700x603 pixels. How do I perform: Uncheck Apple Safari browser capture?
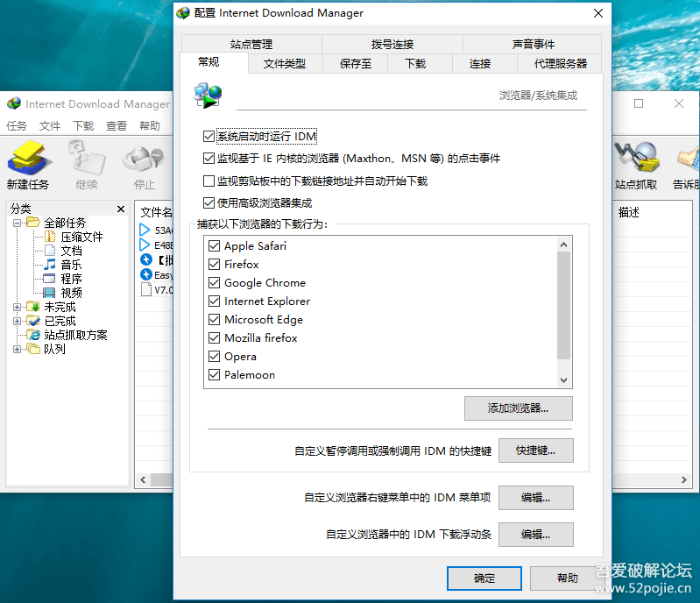coord(215,245)
